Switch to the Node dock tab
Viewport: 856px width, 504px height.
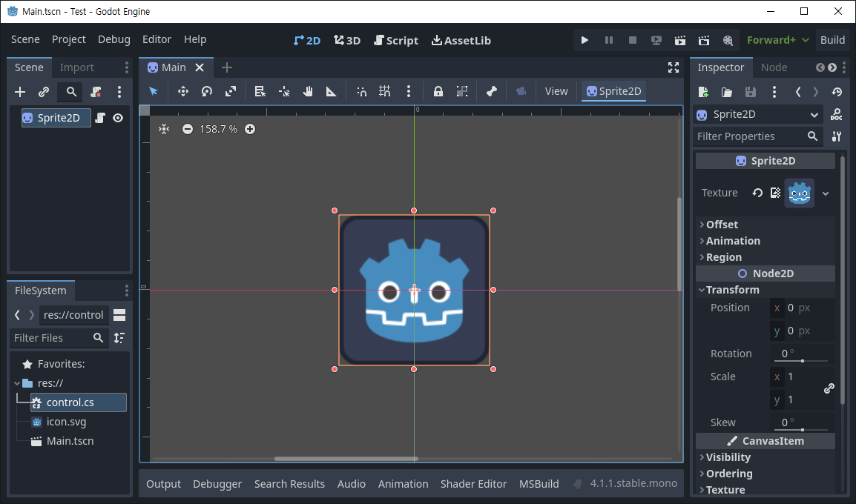click(774, 67)
